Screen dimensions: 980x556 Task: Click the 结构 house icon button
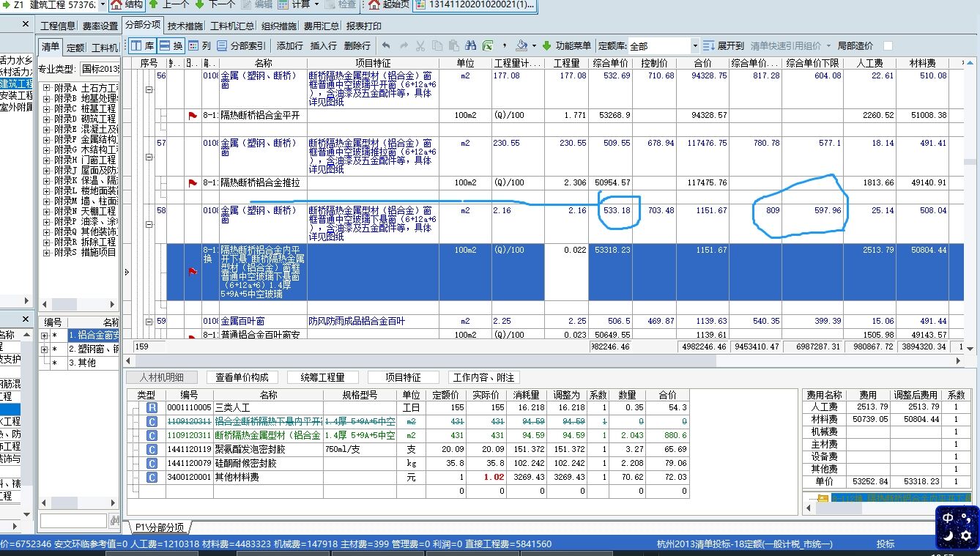point(127,4)
